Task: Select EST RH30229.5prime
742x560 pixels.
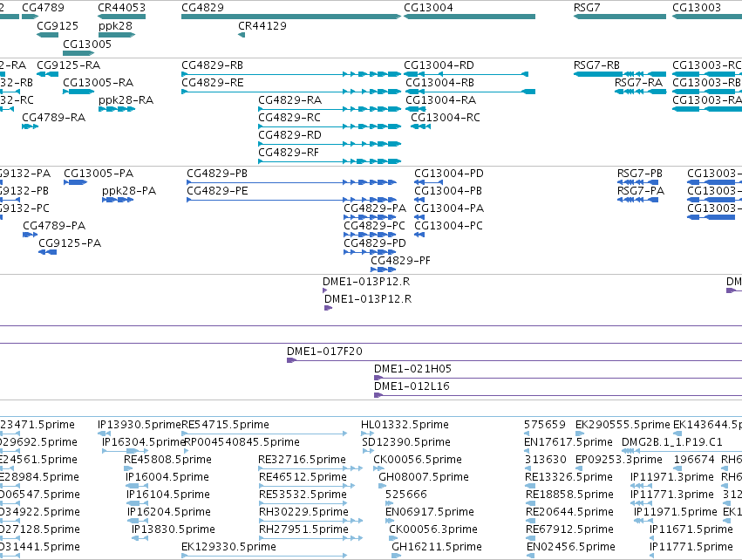Action: tap(303, 513)
